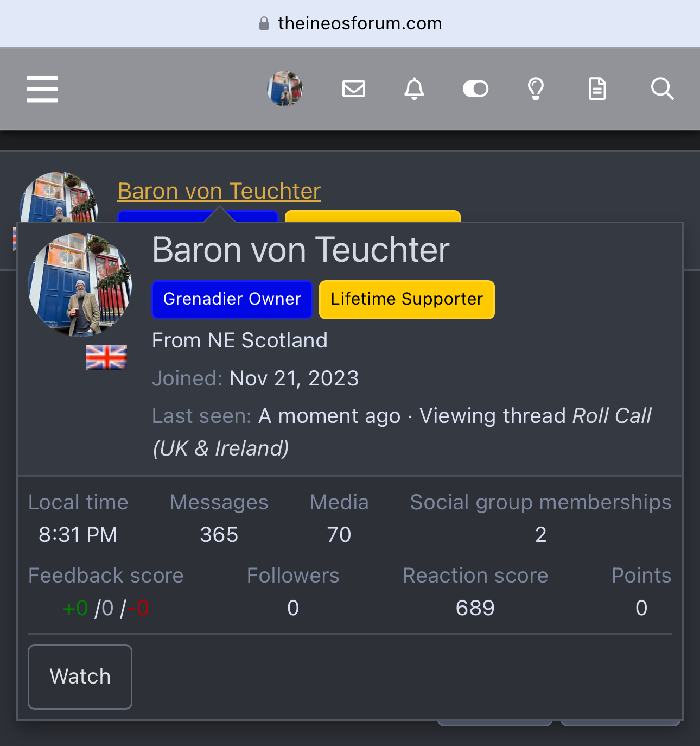Click the Grenadier Owner badge

coord(232,299)
